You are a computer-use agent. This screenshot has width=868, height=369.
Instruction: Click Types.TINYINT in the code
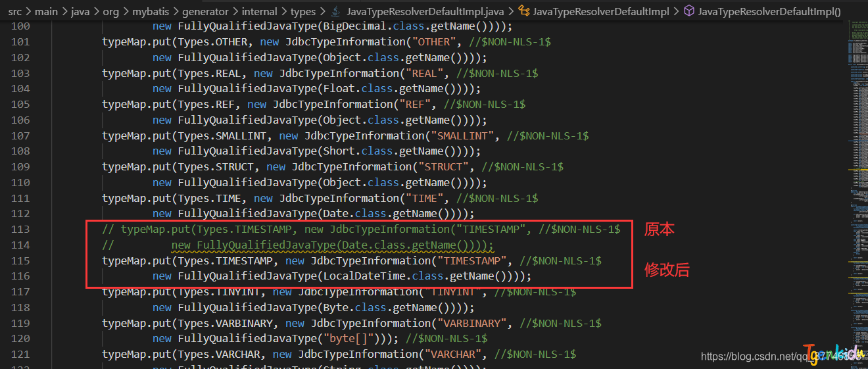point(219,291)
